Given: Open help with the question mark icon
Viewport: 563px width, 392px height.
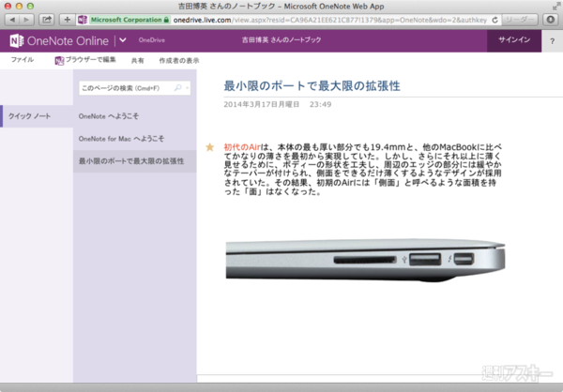Looking at the screenshot, I should click(553, 41).
